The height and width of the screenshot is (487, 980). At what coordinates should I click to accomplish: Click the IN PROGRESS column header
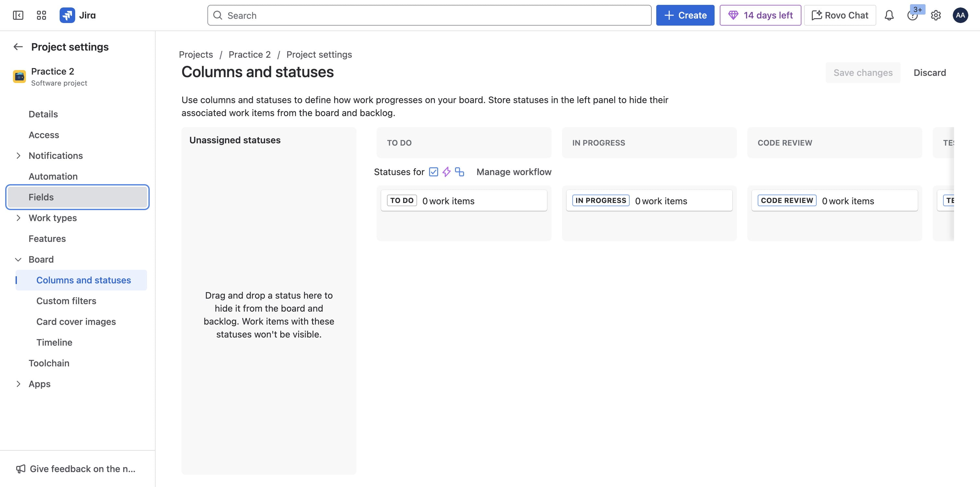649,143
